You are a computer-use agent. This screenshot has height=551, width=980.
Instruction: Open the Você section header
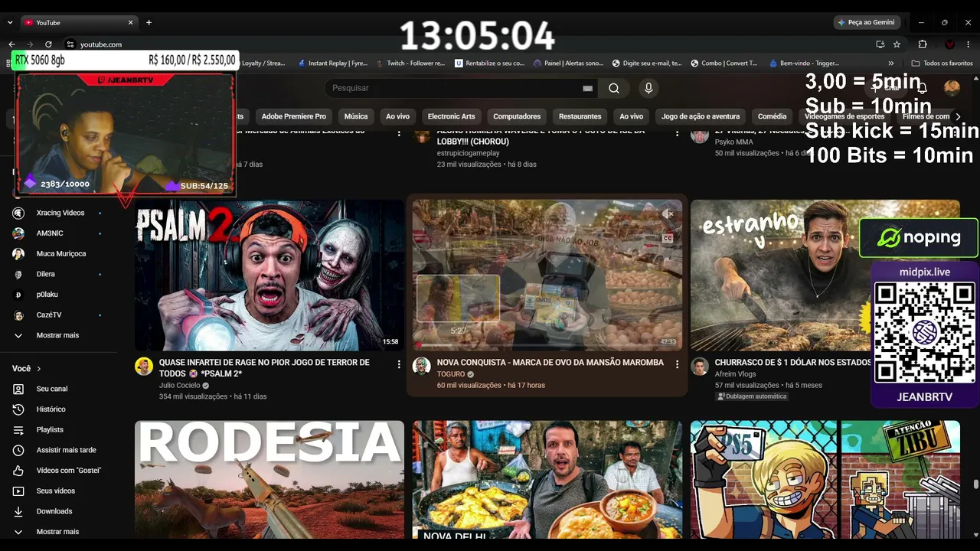tap(27, 369)
